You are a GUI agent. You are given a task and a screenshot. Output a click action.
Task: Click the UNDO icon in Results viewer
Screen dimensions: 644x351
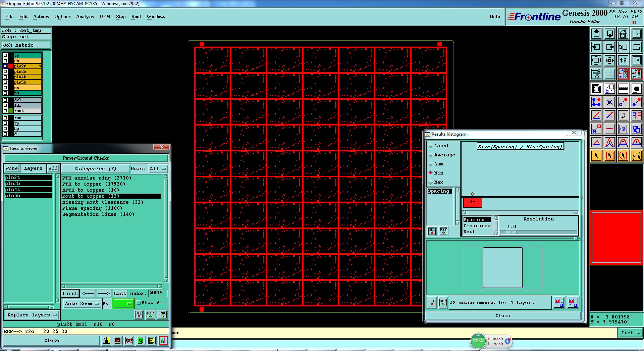coord(162,315)
